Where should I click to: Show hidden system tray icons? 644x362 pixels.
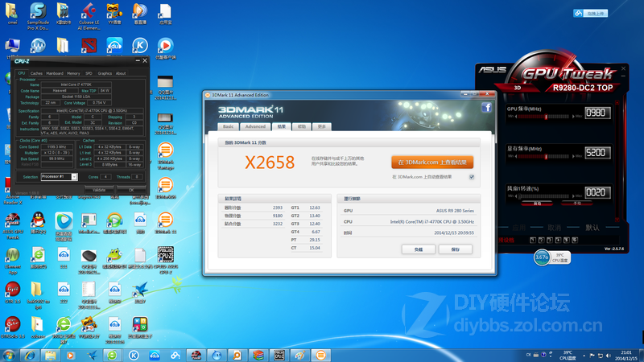coord(584,356)
